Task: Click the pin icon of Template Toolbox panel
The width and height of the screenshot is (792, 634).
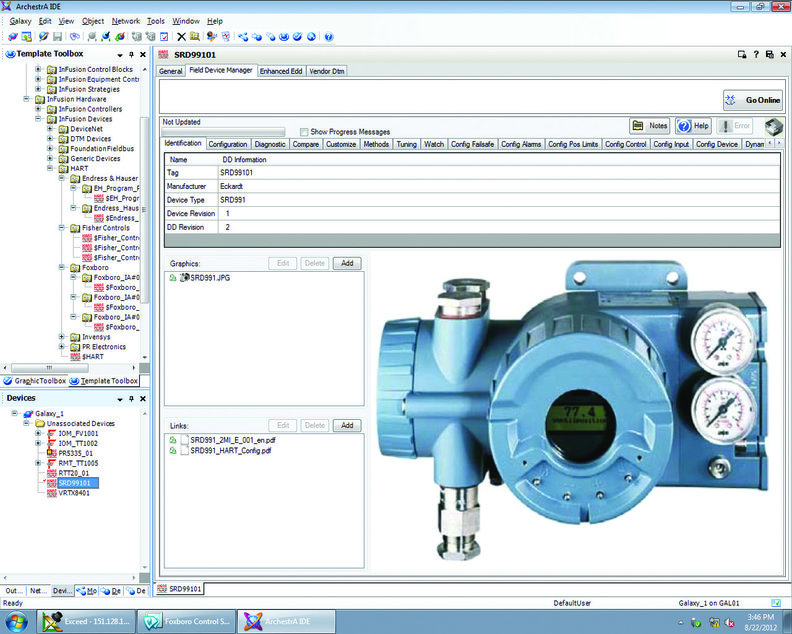Action: coord(131,54)
